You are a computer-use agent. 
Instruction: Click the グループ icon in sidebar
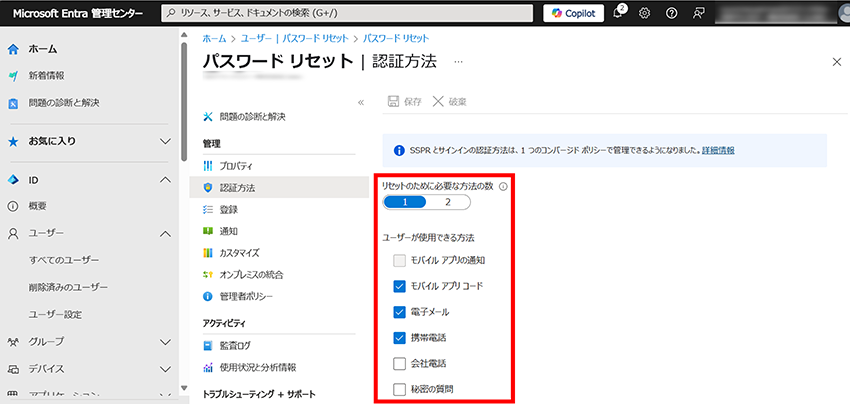tap(14, 342)
